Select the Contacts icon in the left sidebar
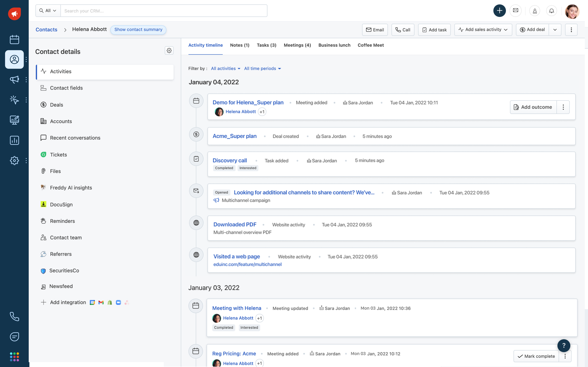The image size is (588, 367). [x=14, y=59]
